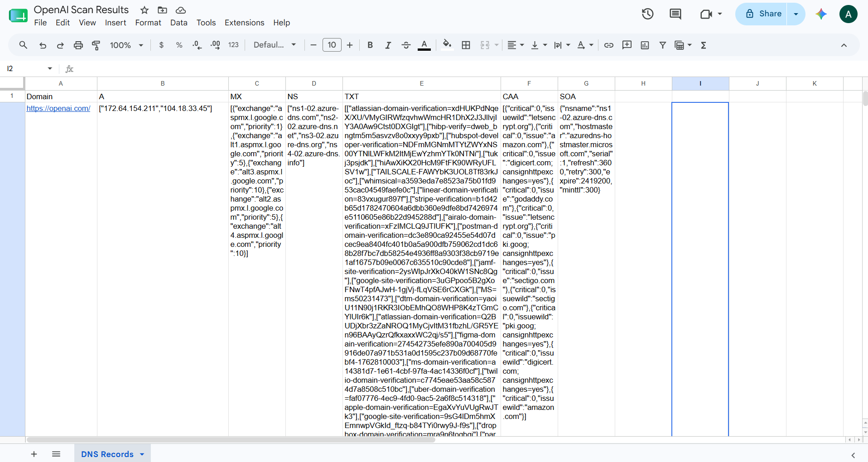Insert a link into the cell
868x462 pixels.
tap(609, 45)
